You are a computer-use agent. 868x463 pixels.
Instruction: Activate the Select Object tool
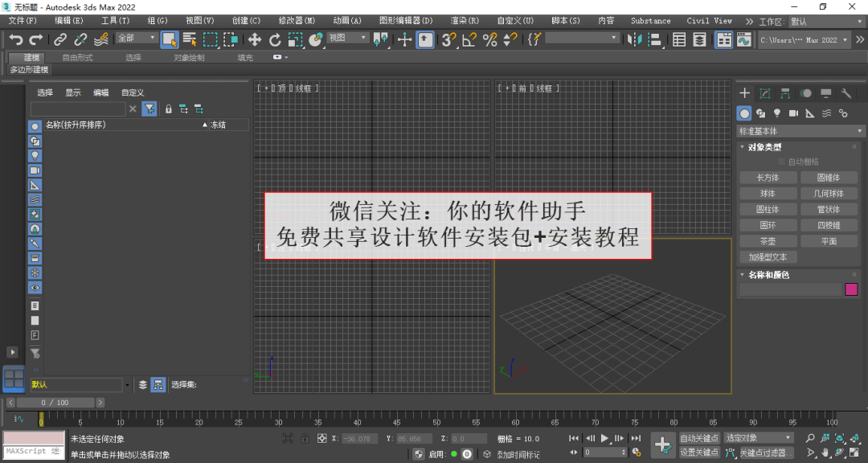(x=170, y=39)
